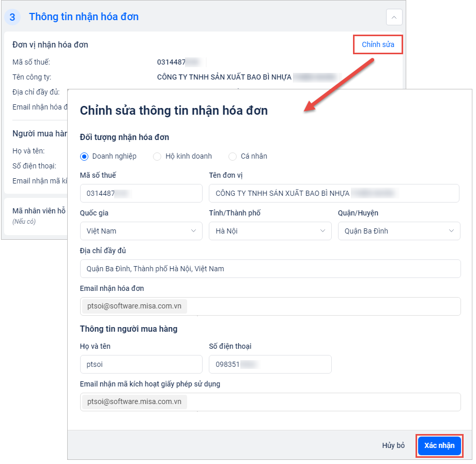Click the Email nhận hóa đơn field

coord(320,306)
